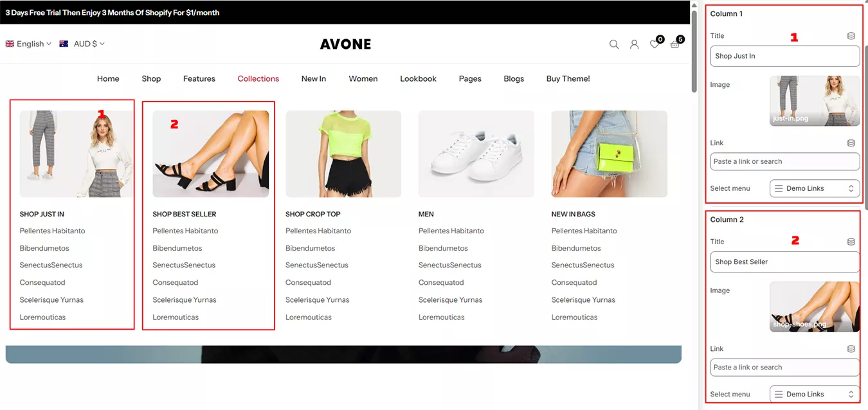This screenshot has height=410, width=868.
Task: Open the user account icon
Action: pyautogui.click(x=634, y=44)
